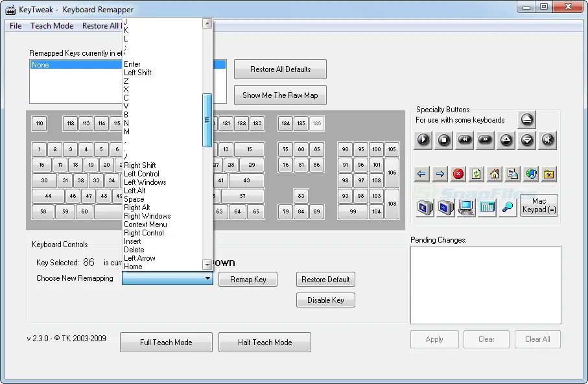Click tall keyboard key number 108
The image size is (588, 384).
(392, 204)
